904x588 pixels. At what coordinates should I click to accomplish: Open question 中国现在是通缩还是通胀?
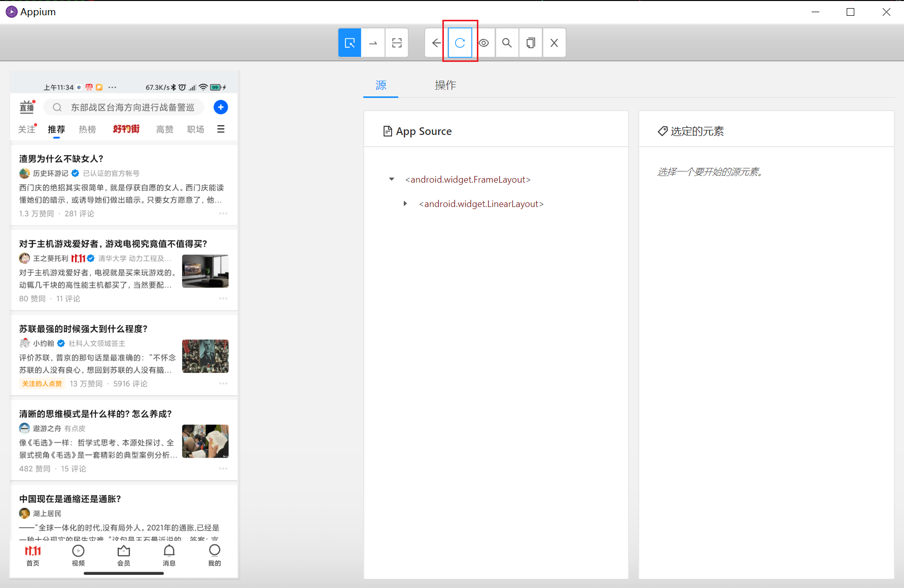70,499
